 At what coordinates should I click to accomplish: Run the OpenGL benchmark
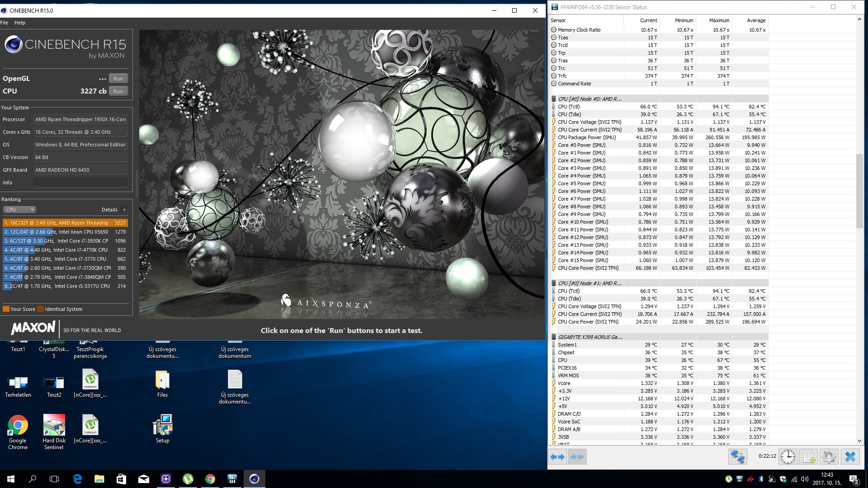(118, 79)
